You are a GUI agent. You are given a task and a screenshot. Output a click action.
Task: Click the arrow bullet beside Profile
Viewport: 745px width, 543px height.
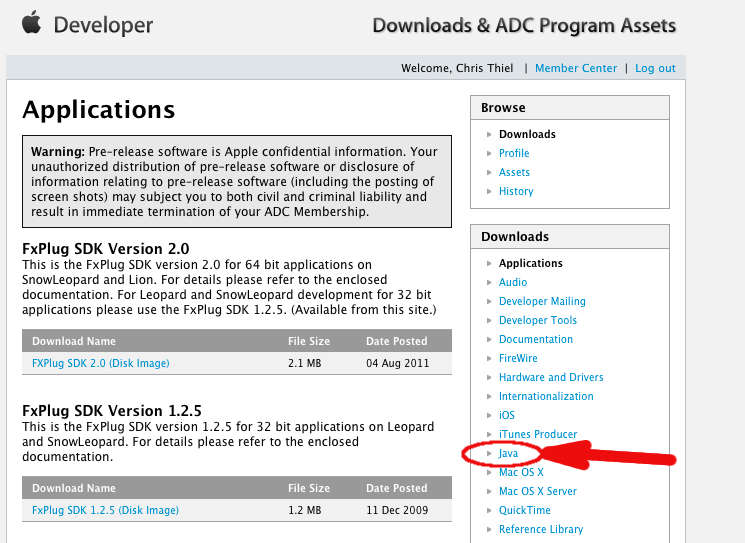pos(489,153)
